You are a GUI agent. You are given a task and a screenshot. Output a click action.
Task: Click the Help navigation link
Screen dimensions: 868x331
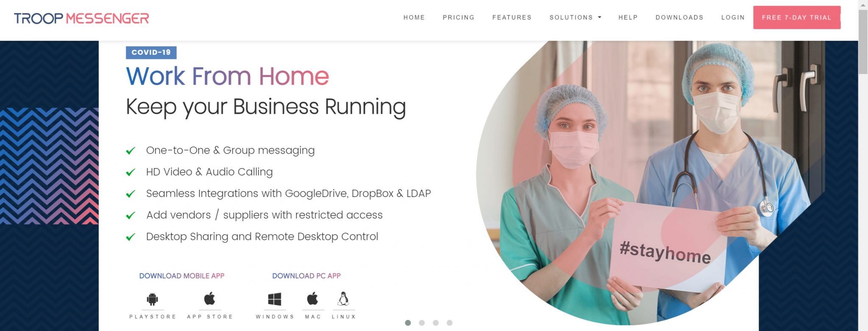coord(628,17)
